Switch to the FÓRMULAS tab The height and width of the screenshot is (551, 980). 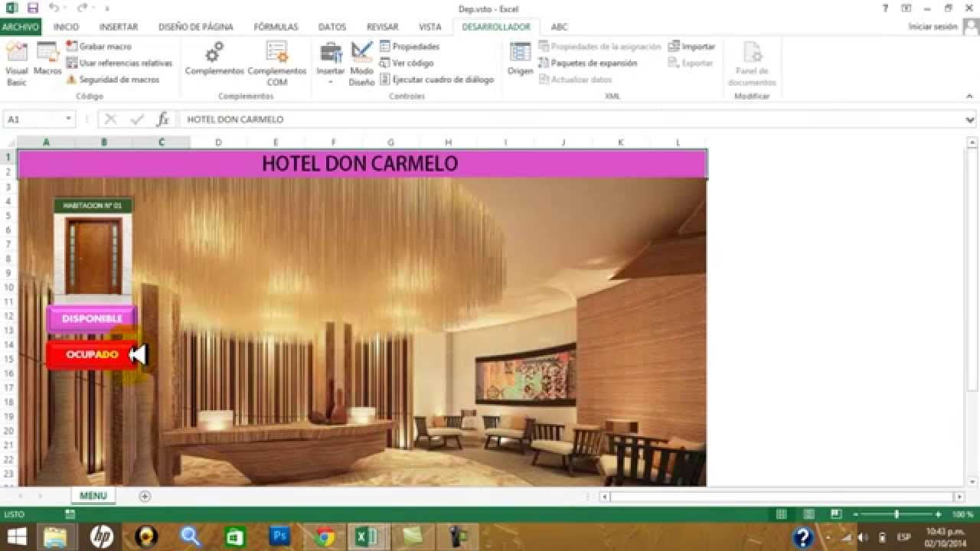click(x=276, y=27)
